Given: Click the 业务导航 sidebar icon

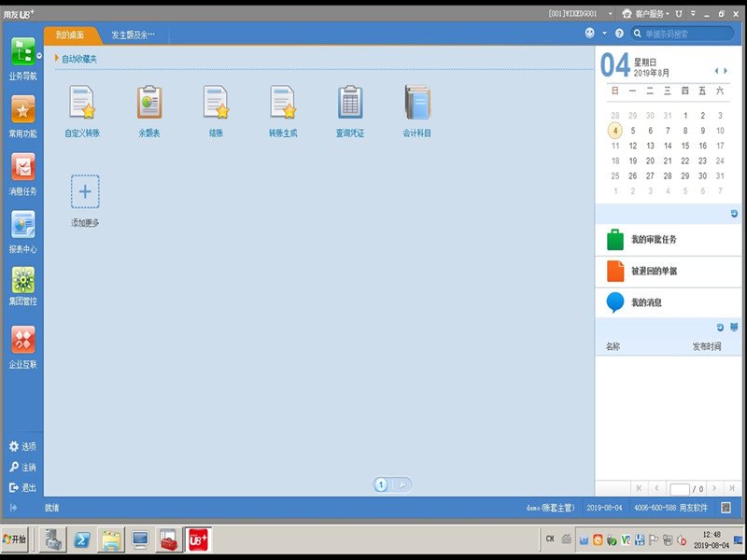Looking at the screenshot, I should (22, 52).
